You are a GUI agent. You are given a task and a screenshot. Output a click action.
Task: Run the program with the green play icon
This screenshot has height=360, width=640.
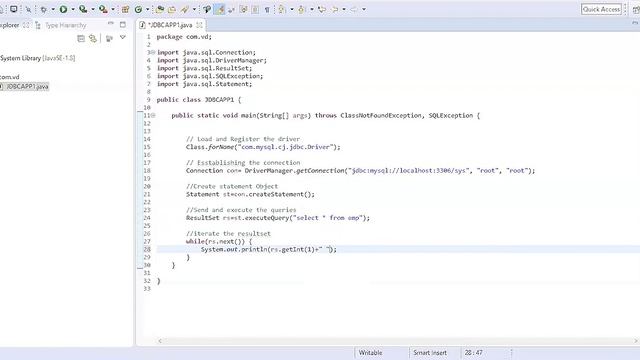click(x=64, y=9)
